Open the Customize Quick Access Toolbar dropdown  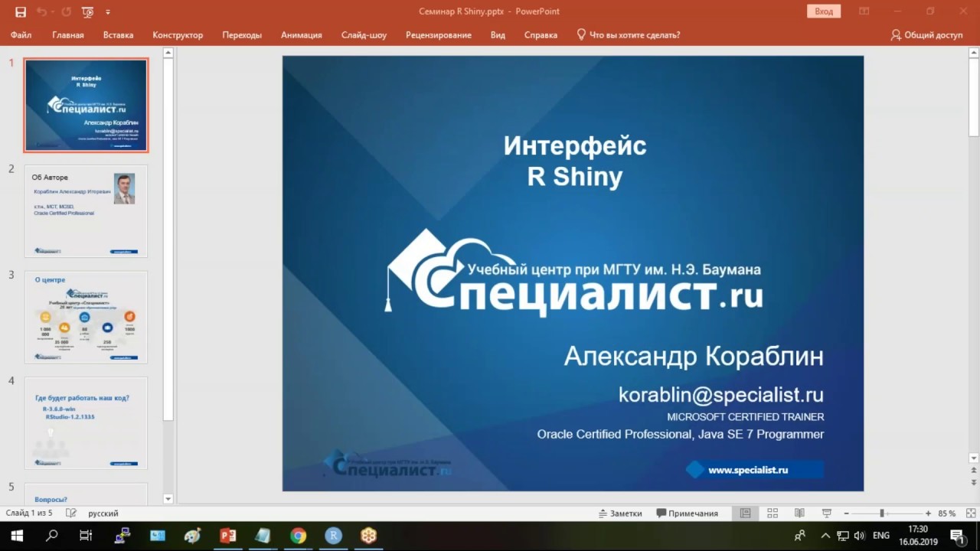[x=107, y=12]
